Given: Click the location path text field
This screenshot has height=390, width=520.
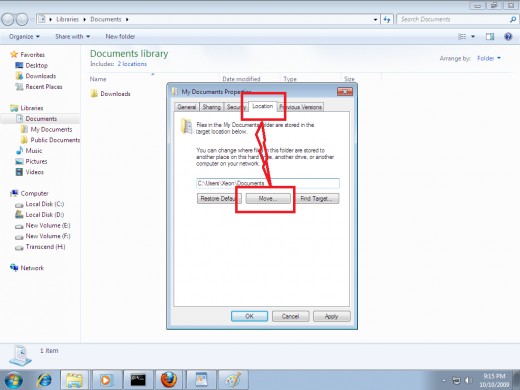Looking at the screenshot, I should [x=268, y=183].
